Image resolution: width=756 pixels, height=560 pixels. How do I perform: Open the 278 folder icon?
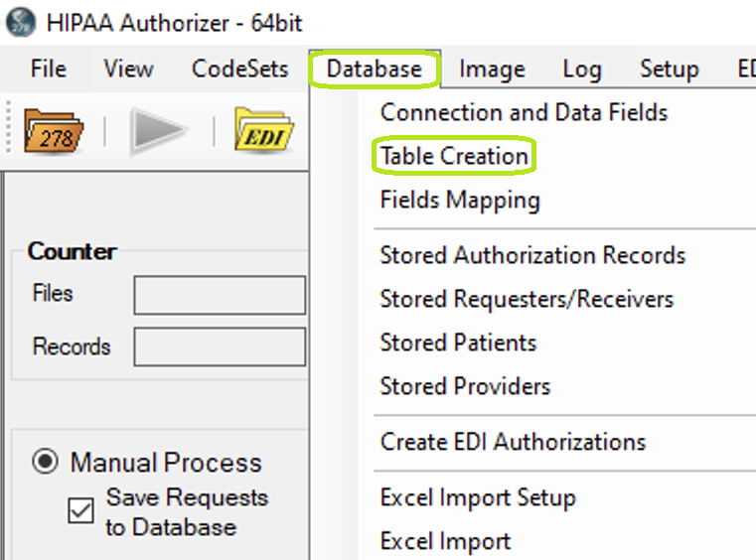click(x=54, y=131)
